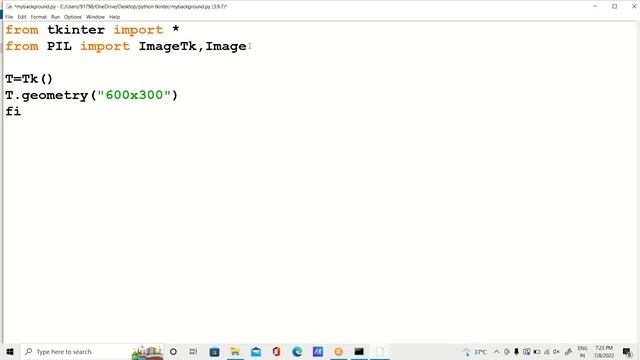The width and height of the screenshot is (640, 360).
Task: Open the 37°C weather widget
Action: pos(475,351)
